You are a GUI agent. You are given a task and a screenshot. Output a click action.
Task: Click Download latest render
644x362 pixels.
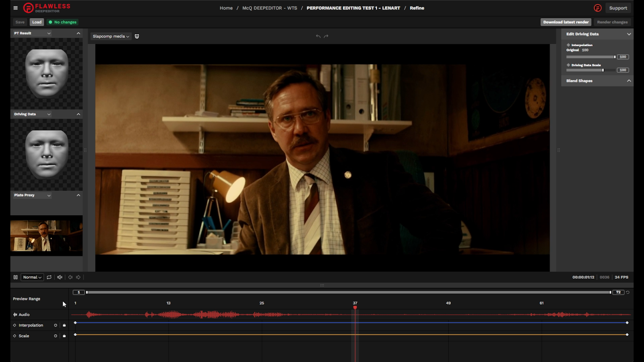(x=566, y=22)
